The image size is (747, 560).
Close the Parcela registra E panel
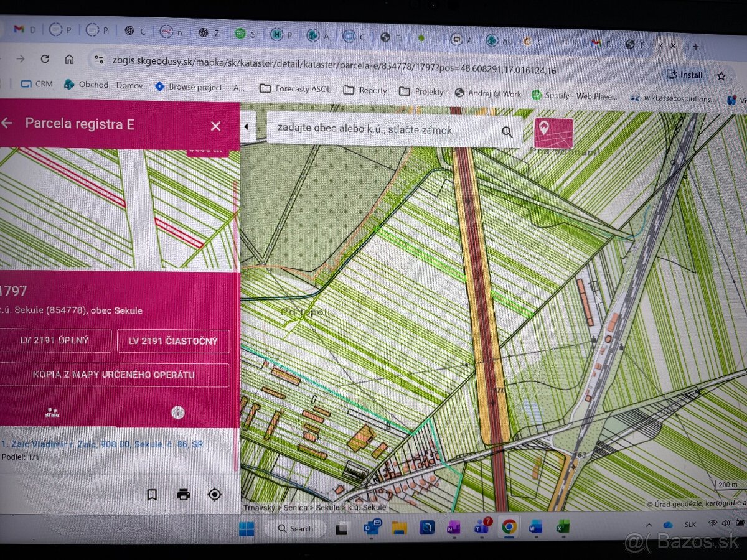(216, 126)
